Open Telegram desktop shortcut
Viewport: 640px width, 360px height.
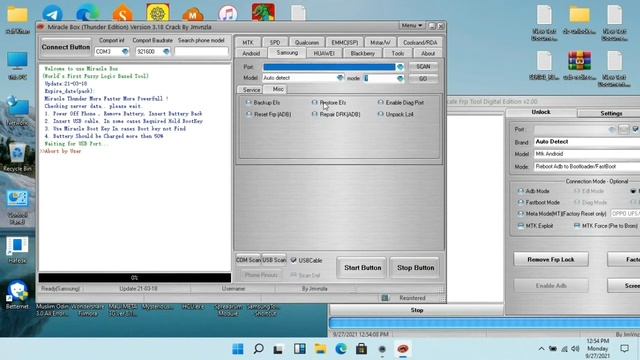52,13
